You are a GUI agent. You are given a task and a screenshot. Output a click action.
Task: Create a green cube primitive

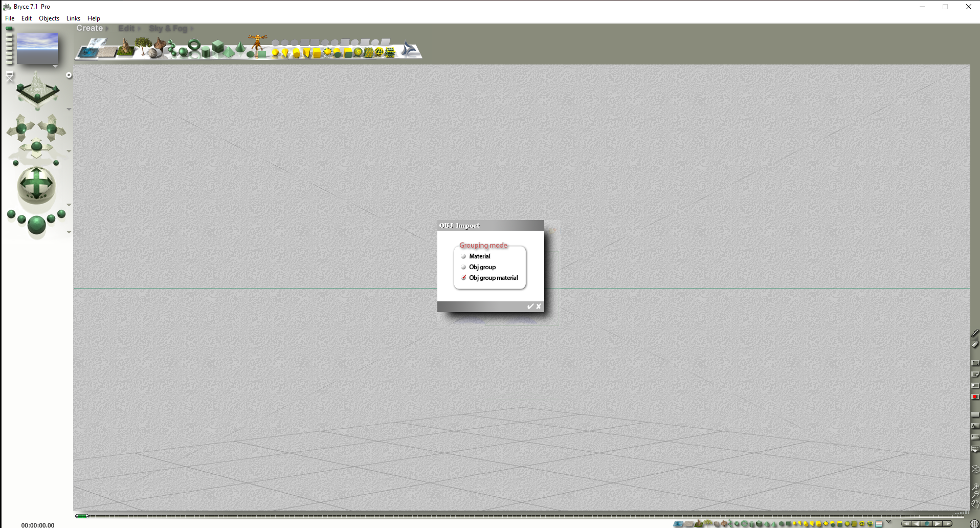tap(218, 46)
